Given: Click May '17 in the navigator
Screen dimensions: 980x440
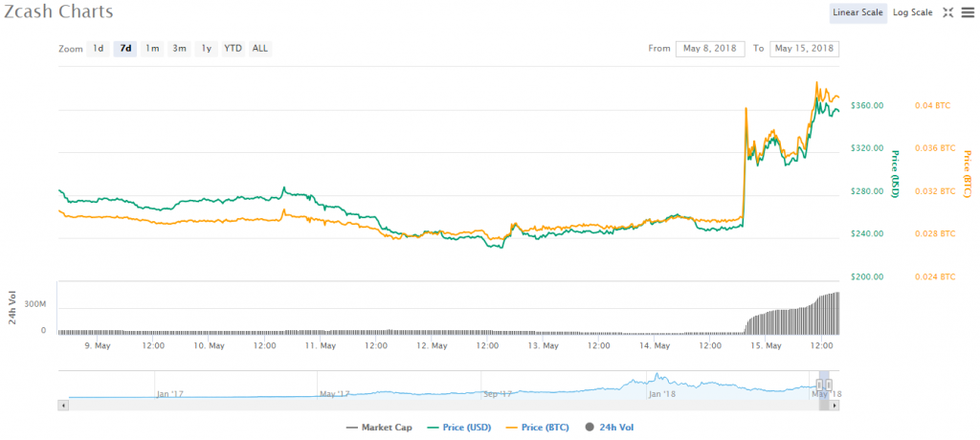Looking at the screenshot, I should click(x=334, y=394).
